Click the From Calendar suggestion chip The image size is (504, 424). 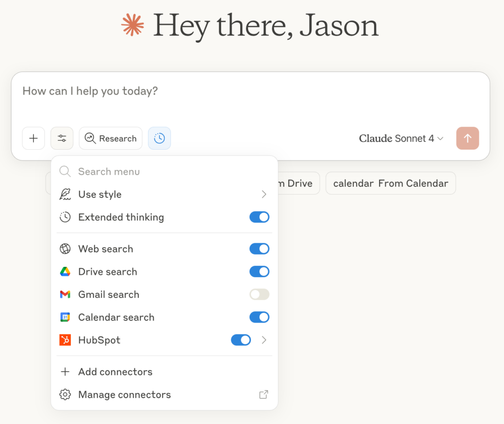point(390,183)
